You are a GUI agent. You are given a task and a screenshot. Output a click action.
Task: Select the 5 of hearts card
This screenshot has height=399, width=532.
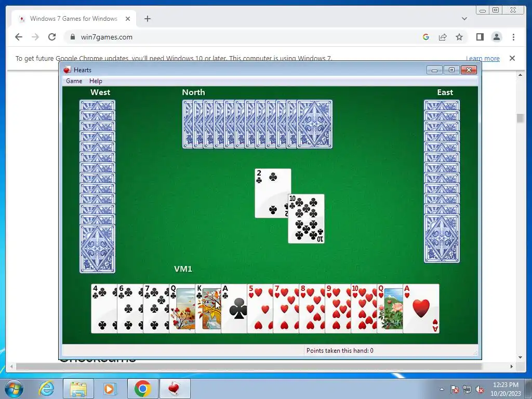(x=260, y=309)
